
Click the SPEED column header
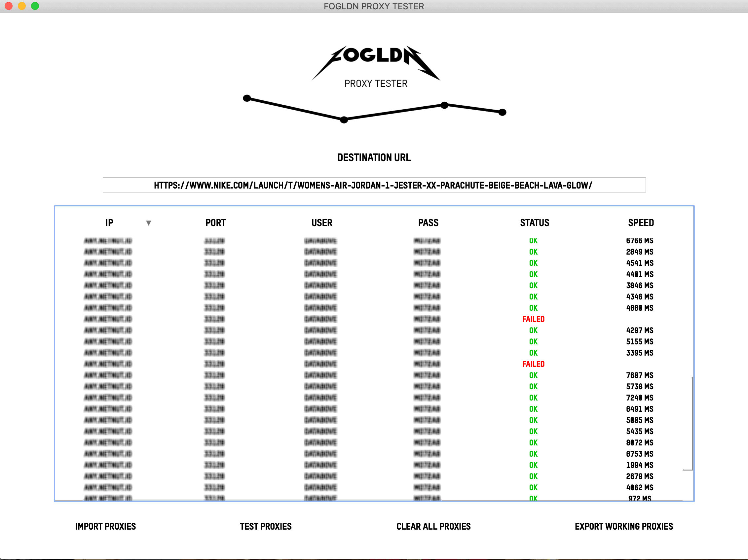(x=641, y=223)
